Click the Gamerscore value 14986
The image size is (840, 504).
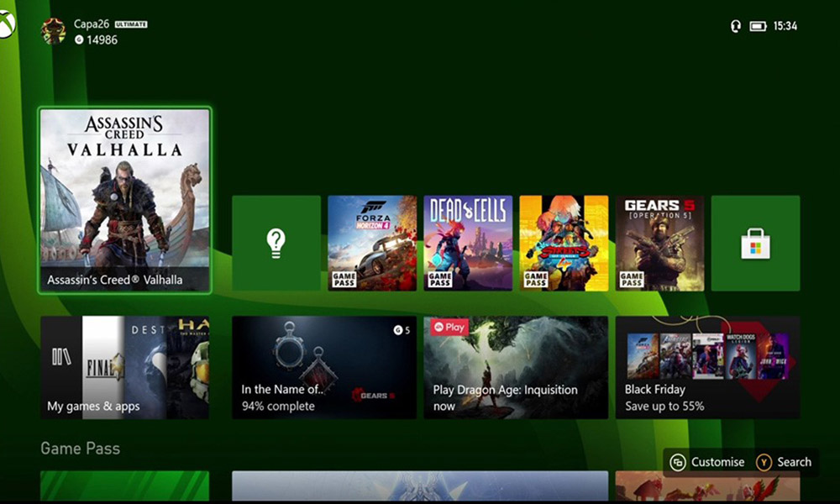[x=102, y=39]
